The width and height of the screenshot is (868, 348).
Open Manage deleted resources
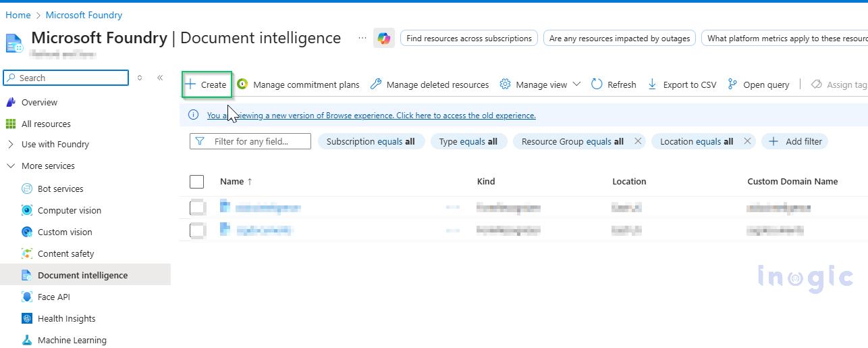point(429,84)
